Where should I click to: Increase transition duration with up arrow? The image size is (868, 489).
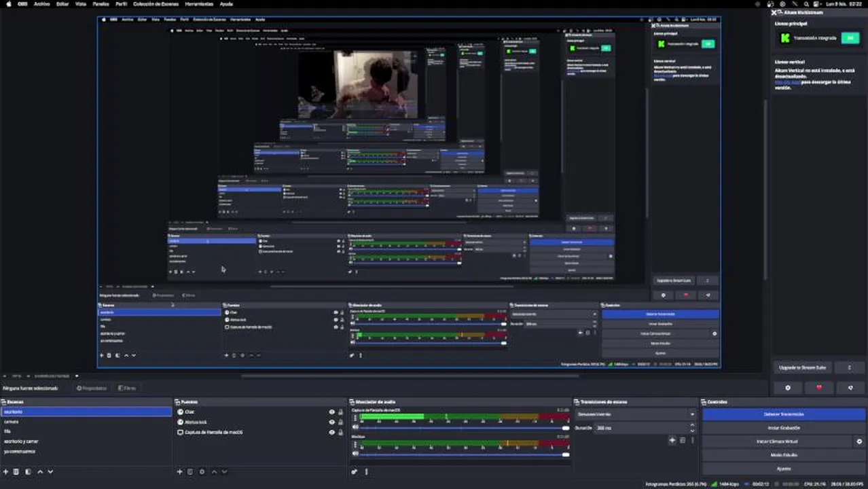pyautogui.click(x=692, y=425)
